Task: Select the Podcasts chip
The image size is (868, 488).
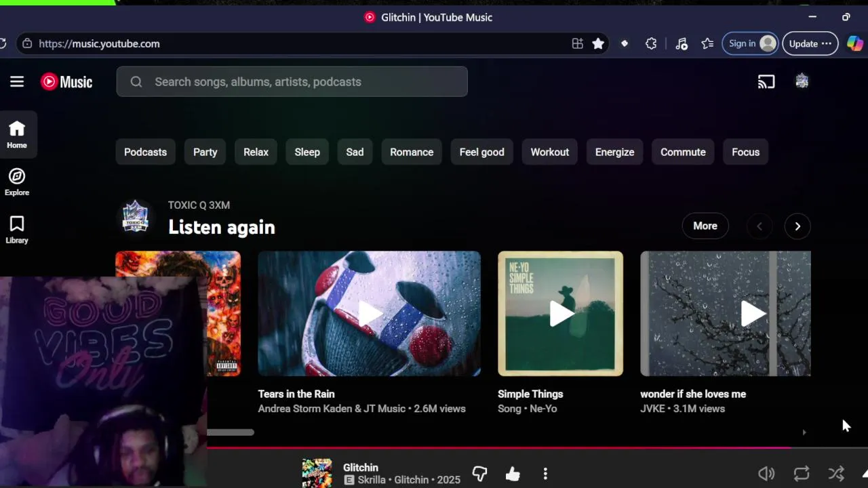Action: coord(145,152)
